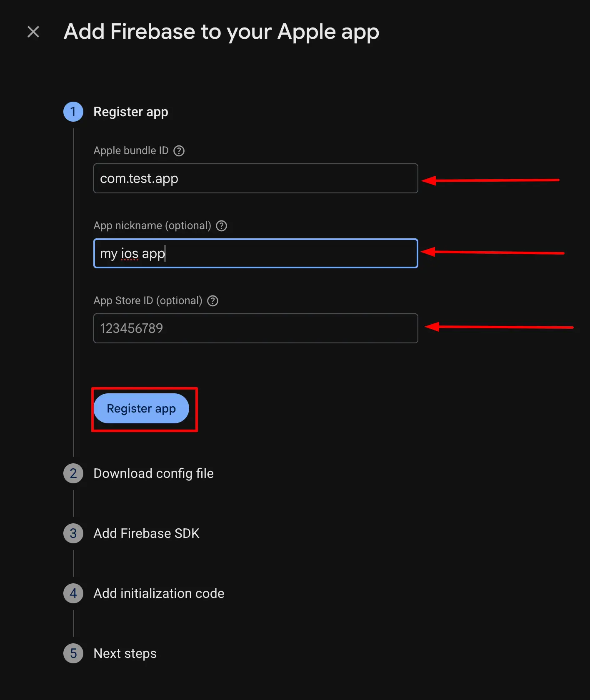Image resolution: width=590 pixels, height=700 pixels.
Task: Click the Add Firebase to your Apple app title
Action: coord(221,32)
